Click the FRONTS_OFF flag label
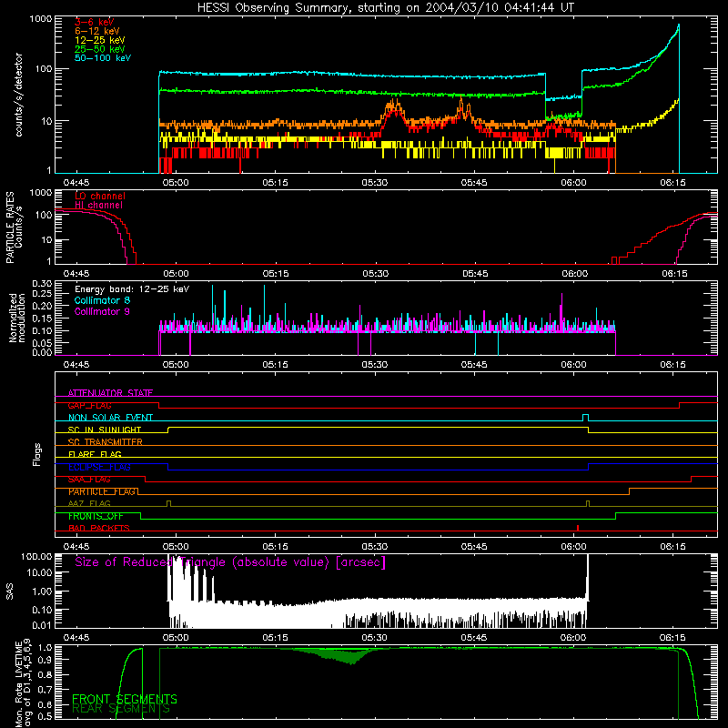 click(96, 516)
